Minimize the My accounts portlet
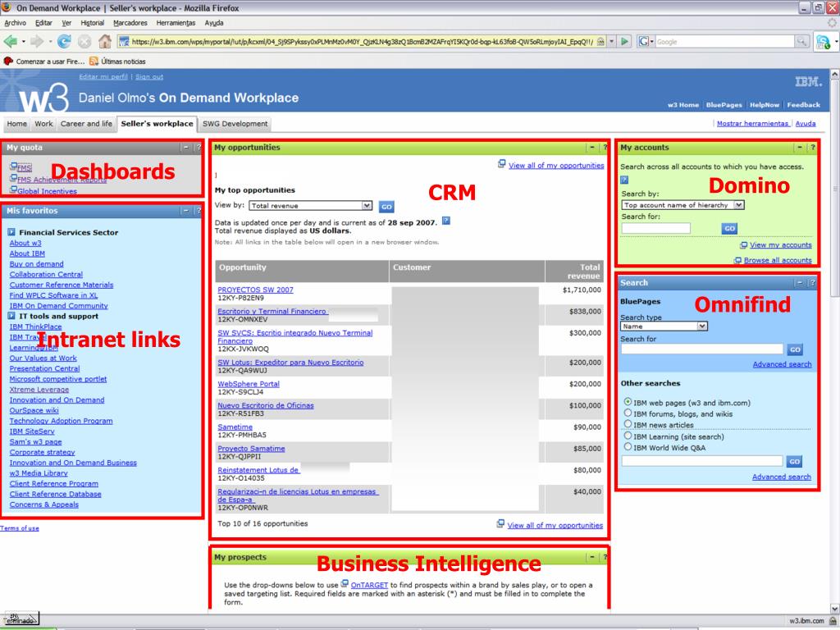The height and width of the screenshot is (630, 840). click(799, 148)
